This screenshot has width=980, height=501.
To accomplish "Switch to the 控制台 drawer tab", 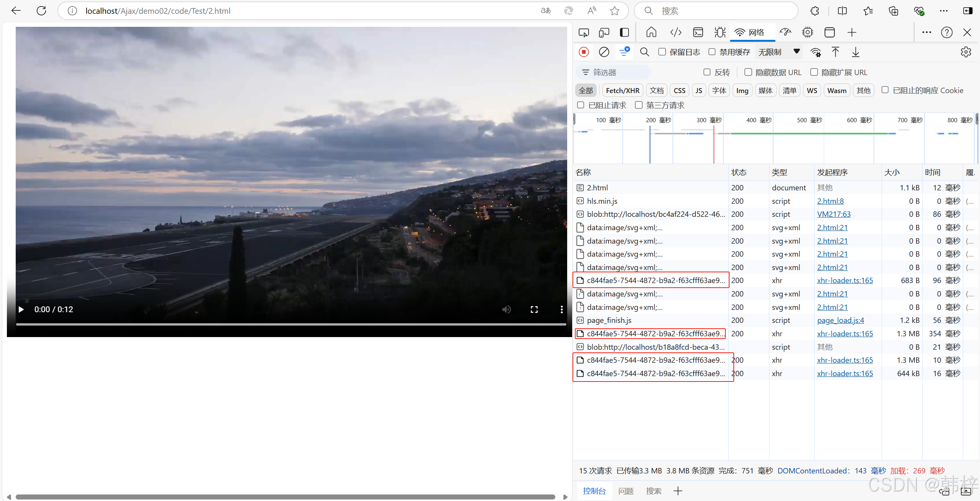I will pyautogui.click(x=594, y=491).
